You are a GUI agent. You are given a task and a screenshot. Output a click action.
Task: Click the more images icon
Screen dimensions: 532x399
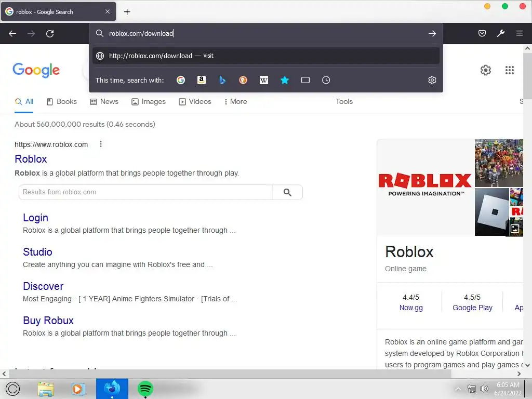(x=515, y=229)
